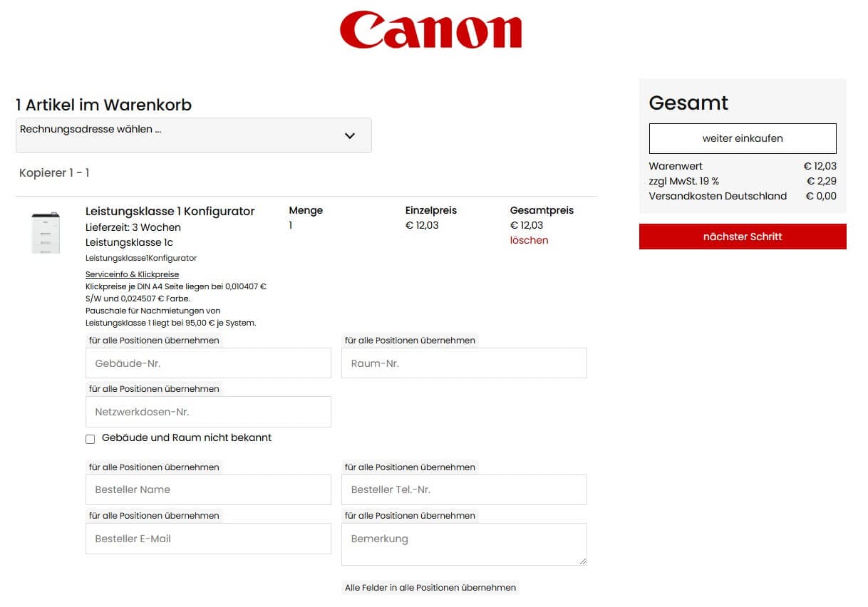Apply Besteller Name to all positions
The height and width of the screenshot is (607, 868).
154,467
